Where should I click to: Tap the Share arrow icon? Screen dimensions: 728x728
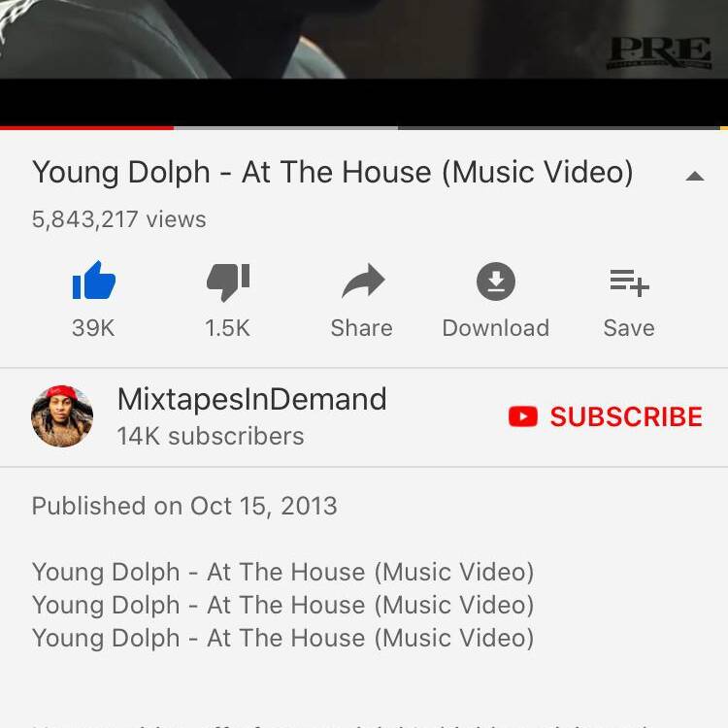[363, 281]
